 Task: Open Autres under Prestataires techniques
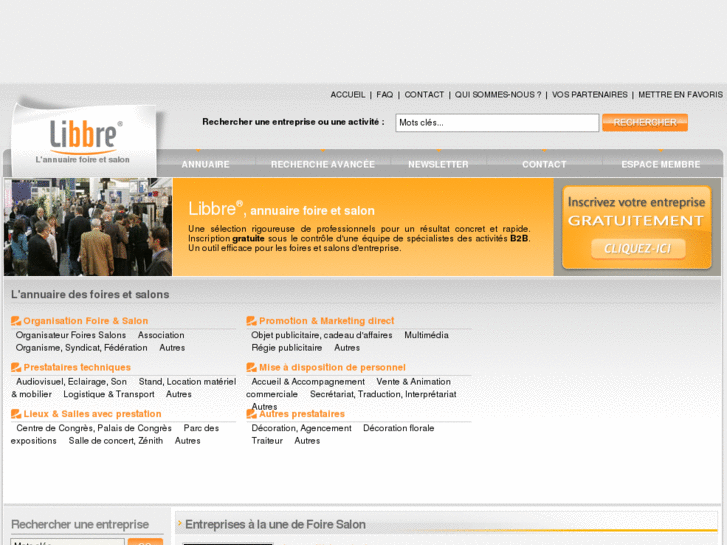tap(179, 394)
